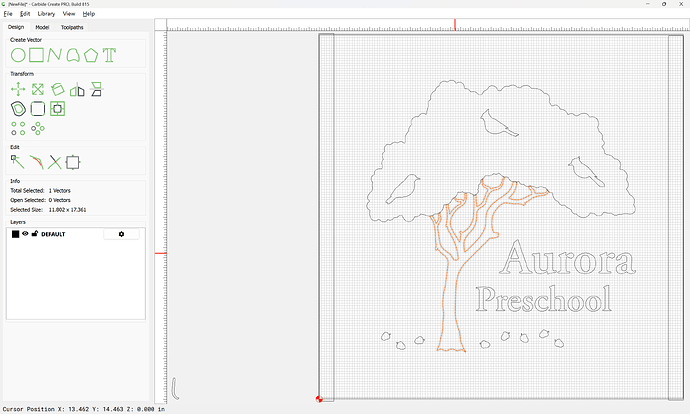Image resolution: width=690 pixels, height=414 pixels.
Task: Activate the Scale transform tool
Action: click(38, 89)
